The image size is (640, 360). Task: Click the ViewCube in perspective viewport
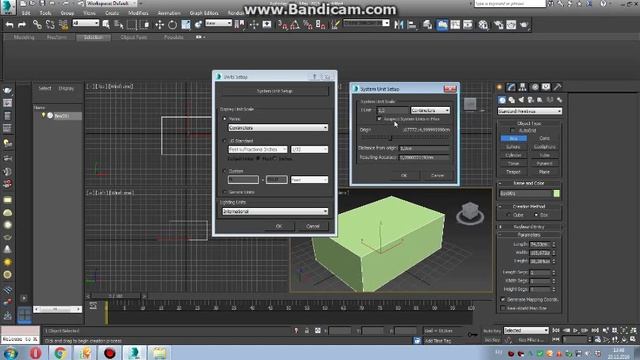[470, 213]
